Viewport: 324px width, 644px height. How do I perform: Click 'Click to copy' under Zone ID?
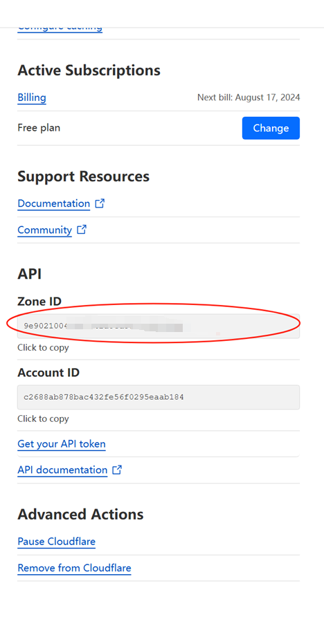[43, 348]
